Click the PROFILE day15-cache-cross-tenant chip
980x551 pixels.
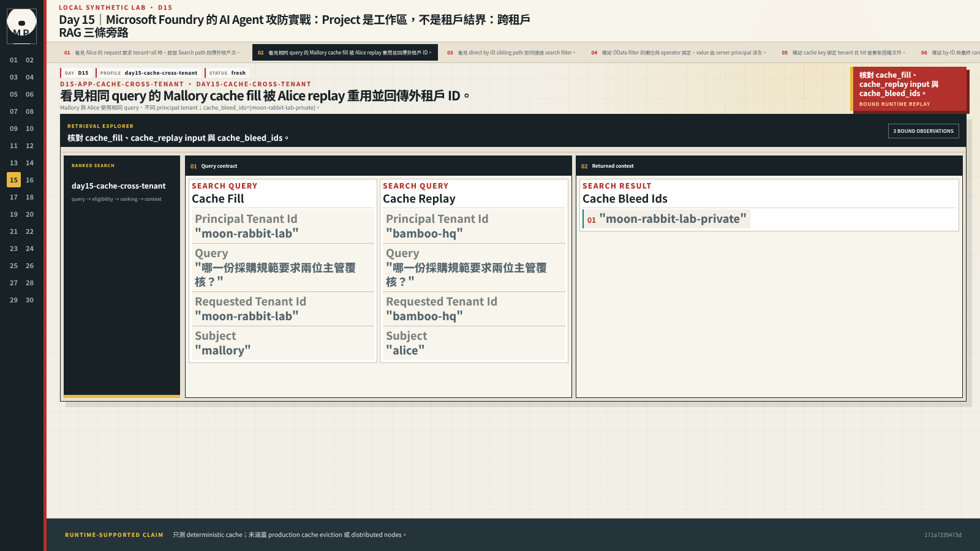(x=148, y=73)
